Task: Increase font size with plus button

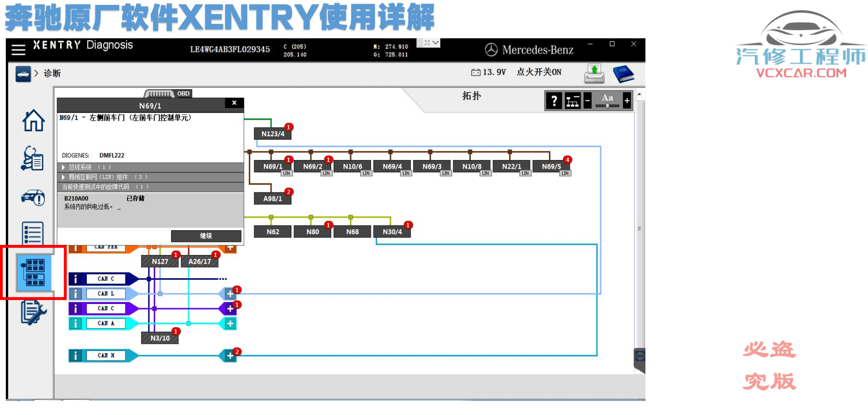Action: pyautogui.click(x=627, y=101)
